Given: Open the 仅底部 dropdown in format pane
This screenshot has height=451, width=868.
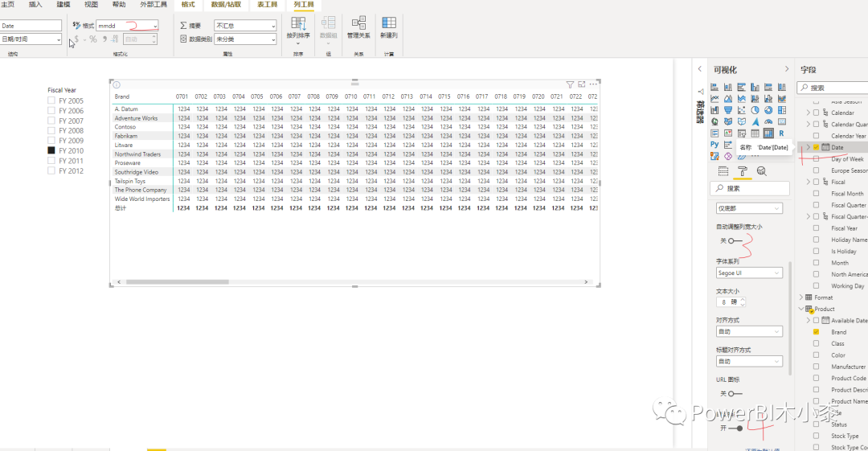Looking at the screenshot, I should click(749, 208).
